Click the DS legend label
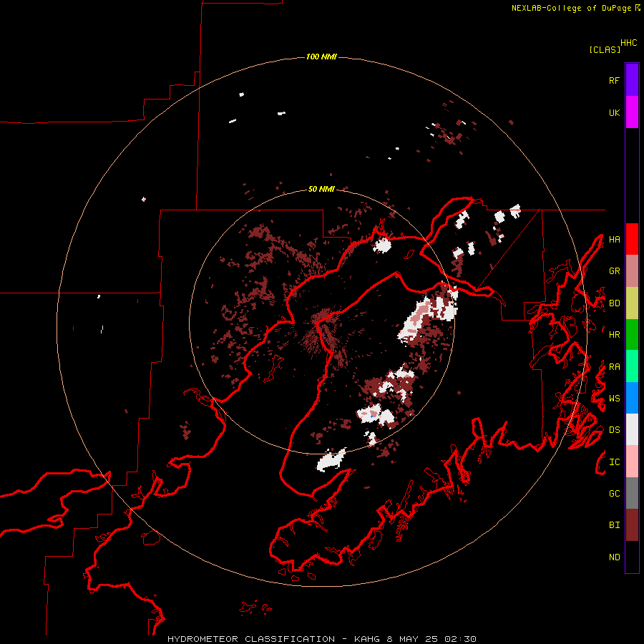 click(614, 430)
